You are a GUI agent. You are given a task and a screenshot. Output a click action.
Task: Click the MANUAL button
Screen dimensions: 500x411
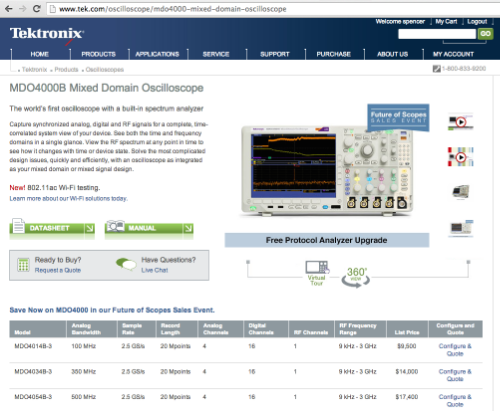coord(149,228)
